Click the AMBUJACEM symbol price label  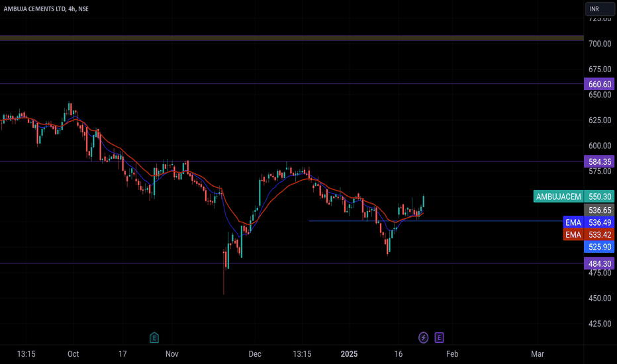(558, 197)
